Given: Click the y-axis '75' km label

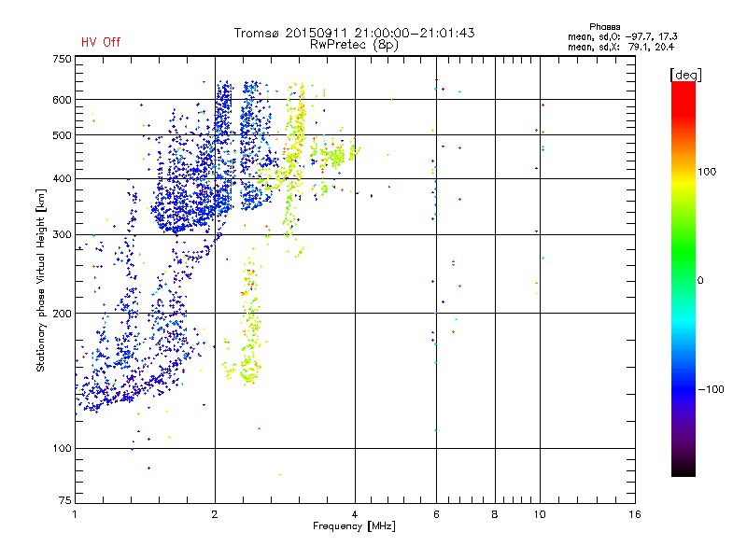Looking at the screenshot, I should pyautogui.click(x=65, y=500).
